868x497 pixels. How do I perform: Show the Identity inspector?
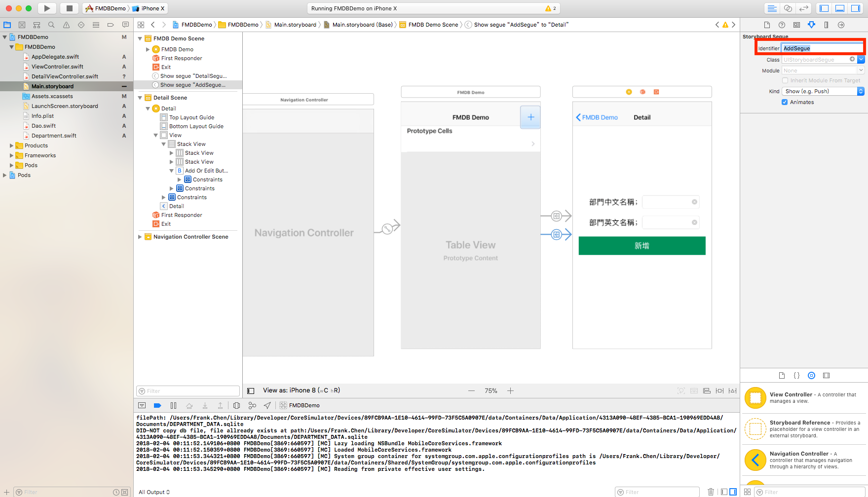796,25
